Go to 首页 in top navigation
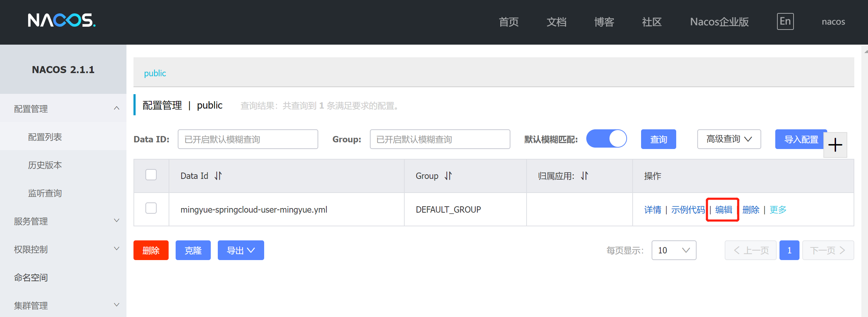The width and height of the screenshot is (868, 317). click(x=509, y=22)
